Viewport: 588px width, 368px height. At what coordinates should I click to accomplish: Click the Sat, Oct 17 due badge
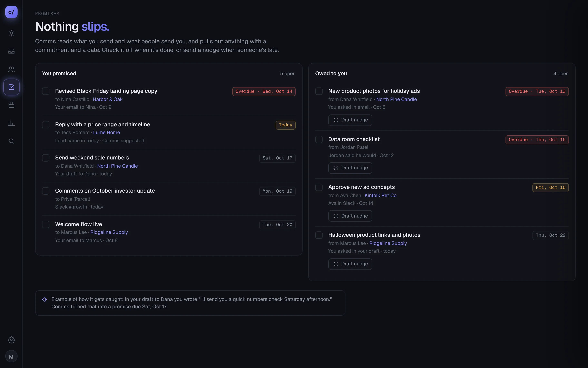tap(277, 158)
